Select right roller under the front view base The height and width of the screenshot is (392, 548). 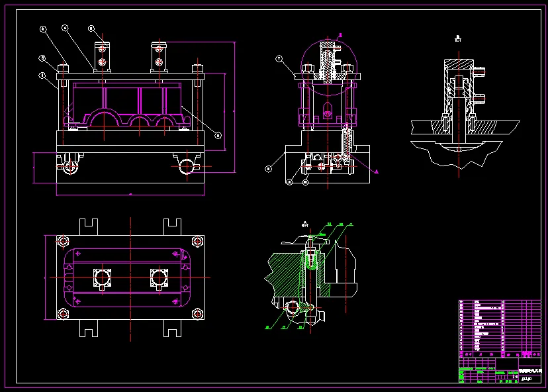click(x=187, y=166)
